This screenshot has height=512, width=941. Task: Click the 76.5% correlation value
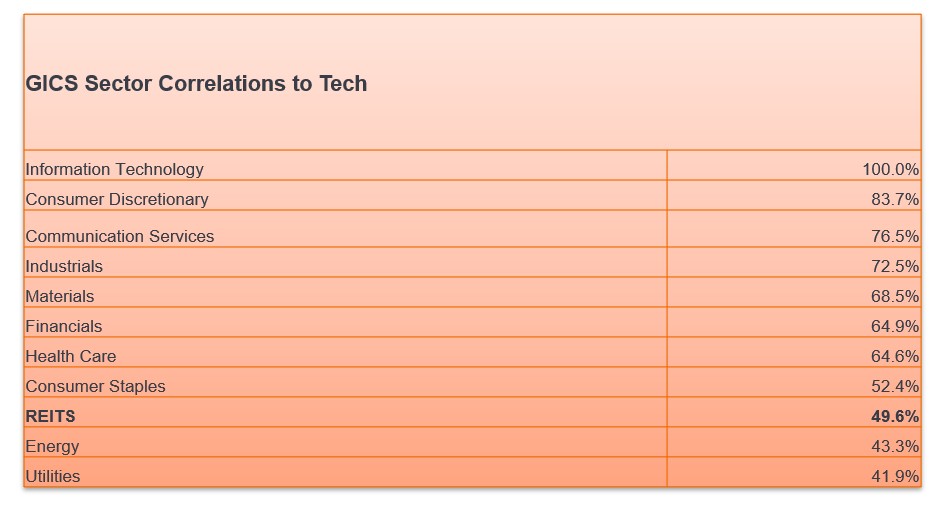click(894, 236)
